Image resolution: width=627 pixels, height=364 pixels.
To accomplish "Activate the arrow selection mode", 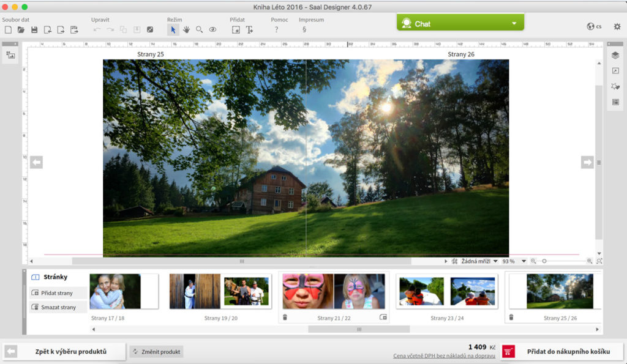I will (x=173, y=29).
